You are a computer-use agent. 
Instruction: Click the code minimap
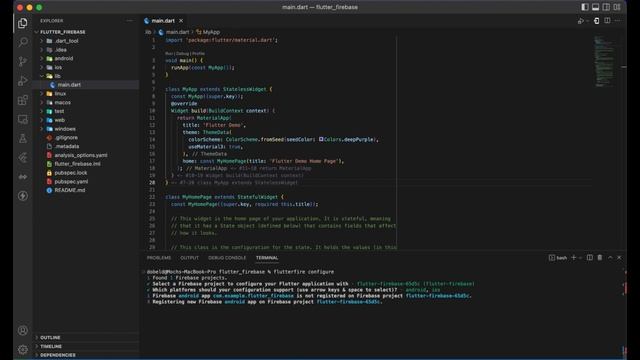604,61
